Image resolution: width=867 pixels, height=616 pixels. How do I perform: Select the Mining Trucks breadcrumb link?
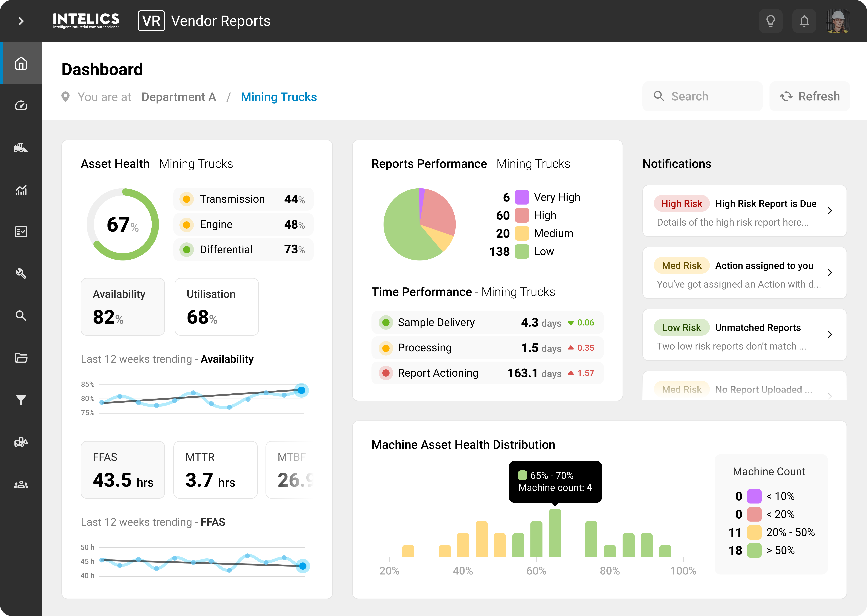click(x=279, y=97)
